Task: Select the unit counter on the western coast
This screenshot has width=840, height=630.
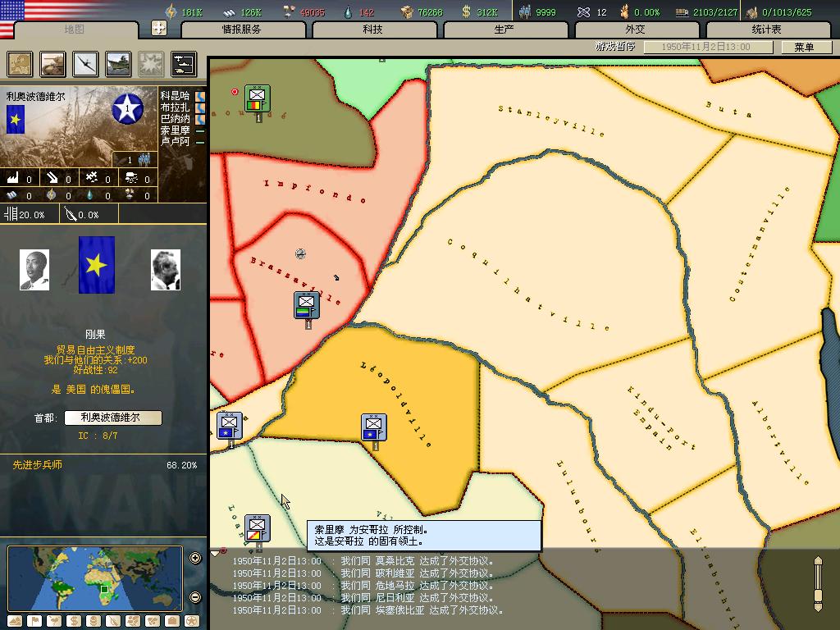Action: [230, 426]
